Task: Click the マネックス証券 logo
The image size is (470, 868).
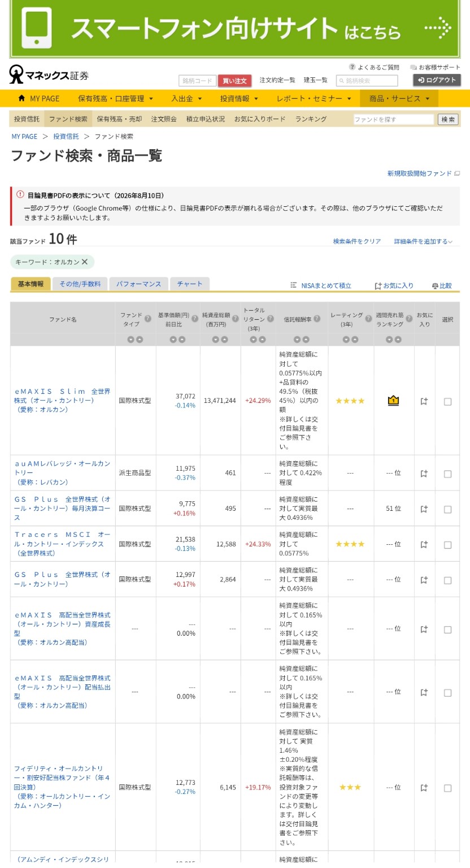Action: click(x=49, y=75)
